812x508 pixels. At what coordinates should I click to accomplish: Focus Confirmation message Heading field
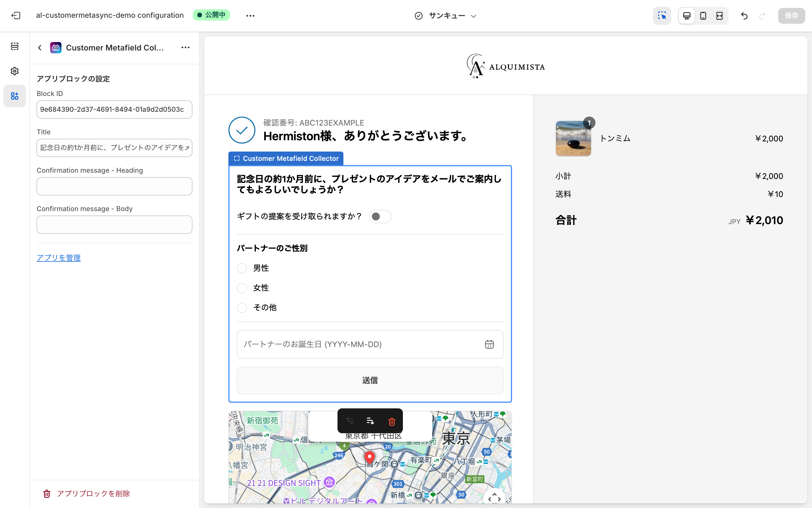click(114, 186)
